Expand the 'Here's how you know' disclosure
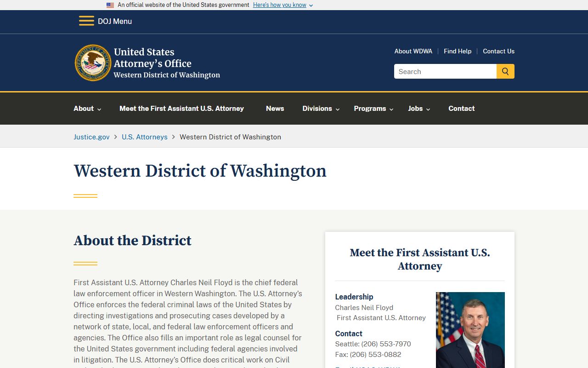 click(x=283, y=5)
